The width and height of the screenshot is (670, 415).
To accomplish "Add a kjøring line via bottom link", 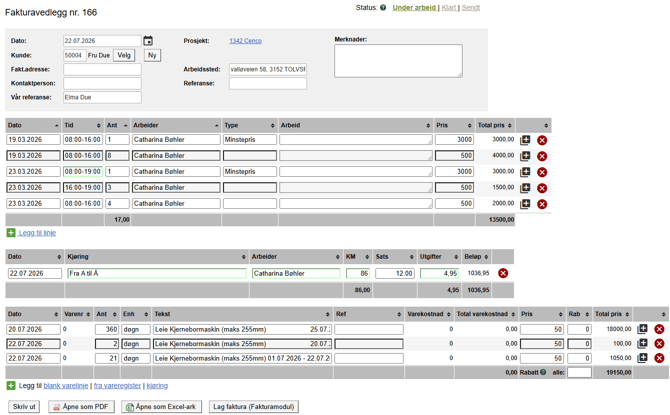I will click(157, 386).
